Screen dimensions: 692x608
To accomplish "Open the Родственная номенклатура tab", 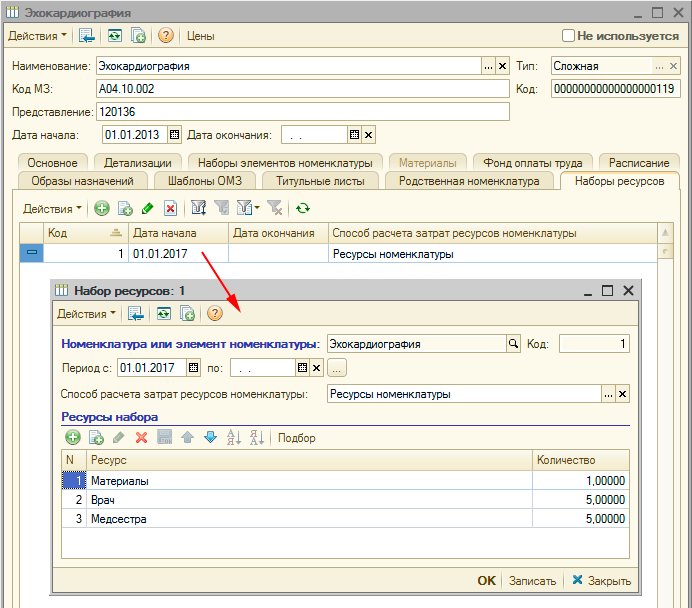I will click(469, 181).
